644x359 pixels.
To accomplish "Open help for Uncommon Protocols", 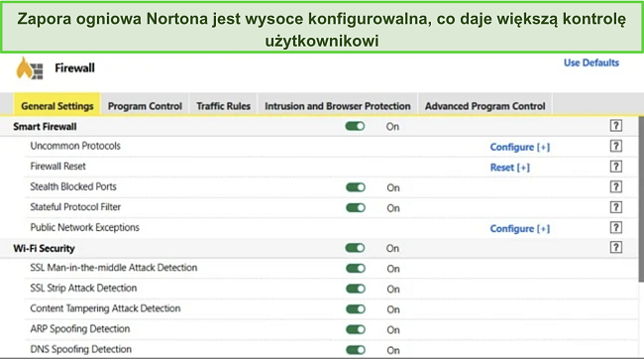I will pyautogui.click(x=615, y=146).
